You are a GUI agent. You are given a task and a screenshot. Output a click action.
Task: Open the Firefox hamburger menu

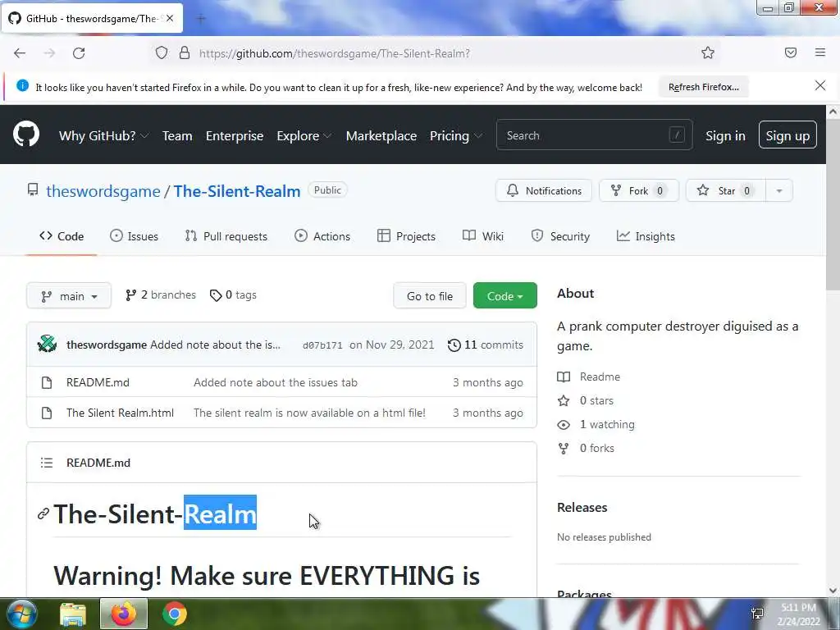(x=820, y=52)
